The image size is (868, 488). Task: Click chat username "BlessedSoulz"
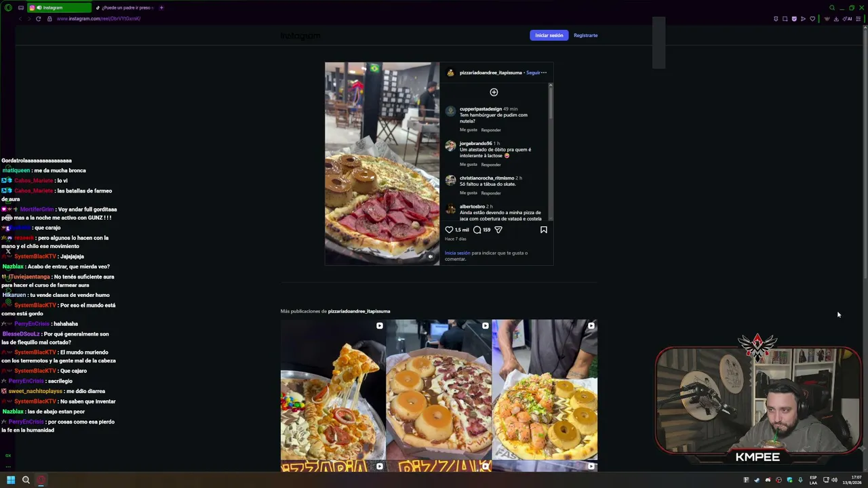21,334
